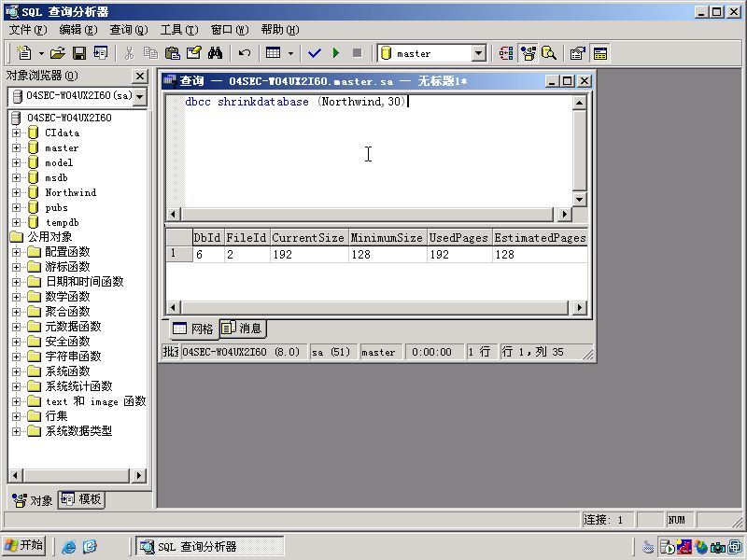The width and height of the screenshot is (747, 560).
Task: Open current connection properties icon
Action: tap(578, 53)
